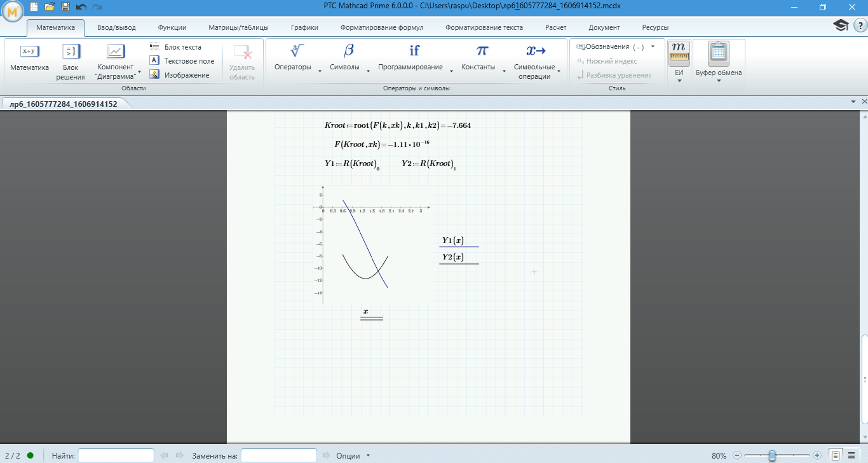Click the zoom in plus button
The width and height of the screenshot is (868, 463).
(817, 455)
